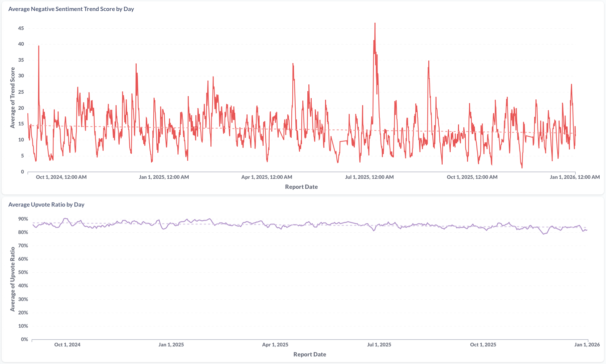Select the "Apr 1, 2025" label in upvote chart
Viewport: 606px width, 364px height.
275,345
